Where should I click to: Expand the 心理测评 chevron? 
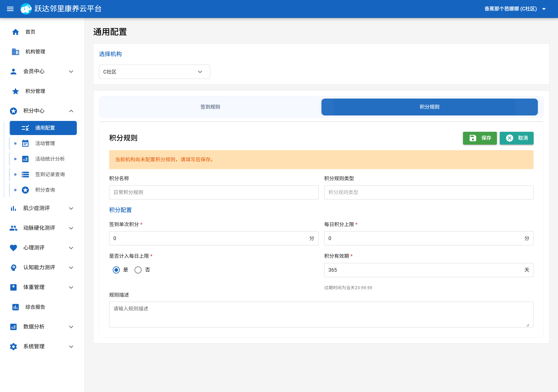click(x=71, y=248)
